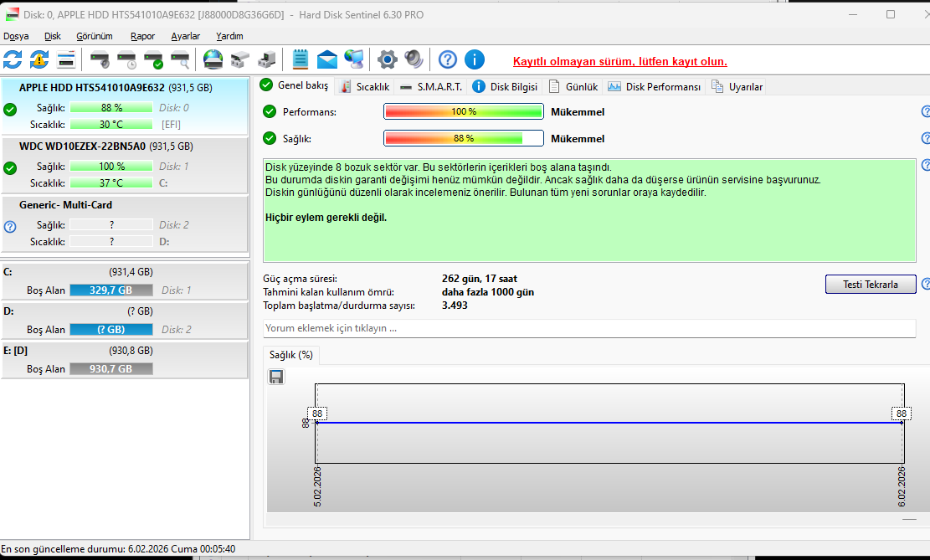The width and height of the screenshot is (930, 560).
Task: Open the Görünüm menu
Action: (95, 36)
